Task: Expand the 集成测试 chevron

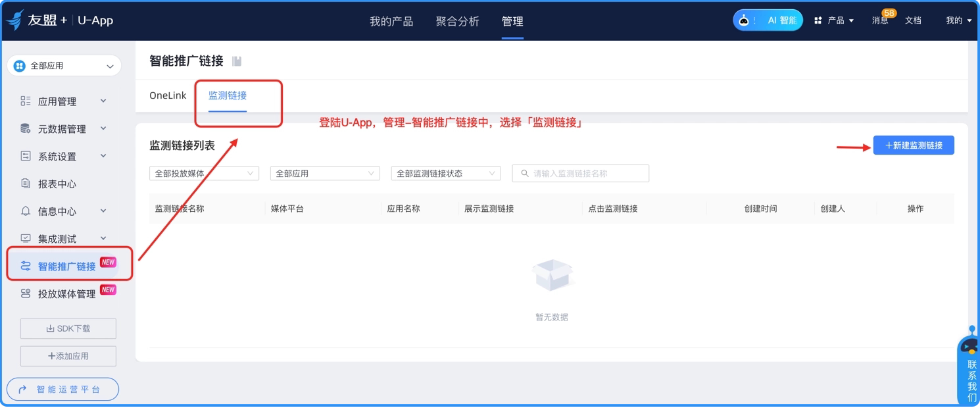Action: 103,238
